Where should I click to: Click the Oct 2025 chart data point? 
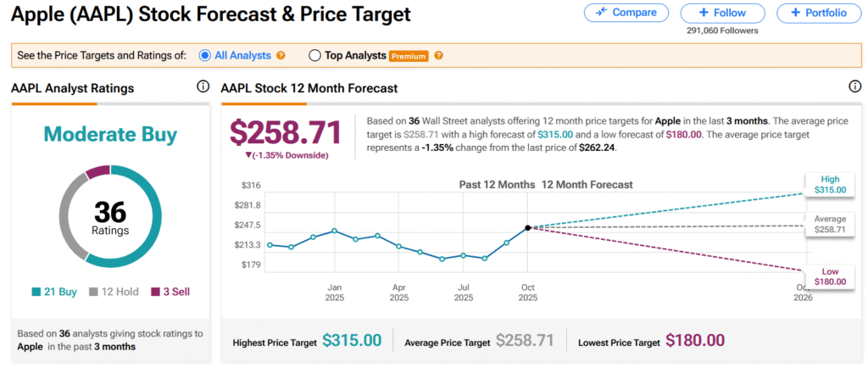click(x=527, y=227)
